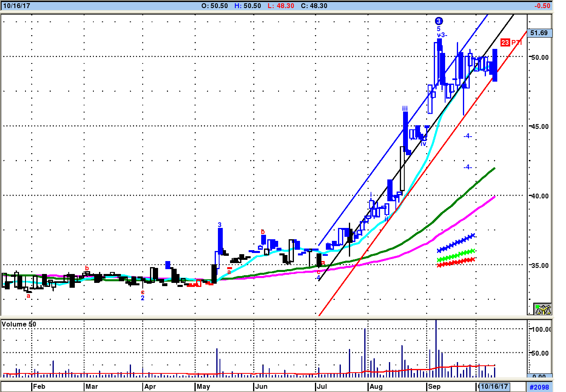The height and width of the screenshot is (392, 566).
Task: Select the 10/16/17 date header at top left
Action: (x=17, y=6)
